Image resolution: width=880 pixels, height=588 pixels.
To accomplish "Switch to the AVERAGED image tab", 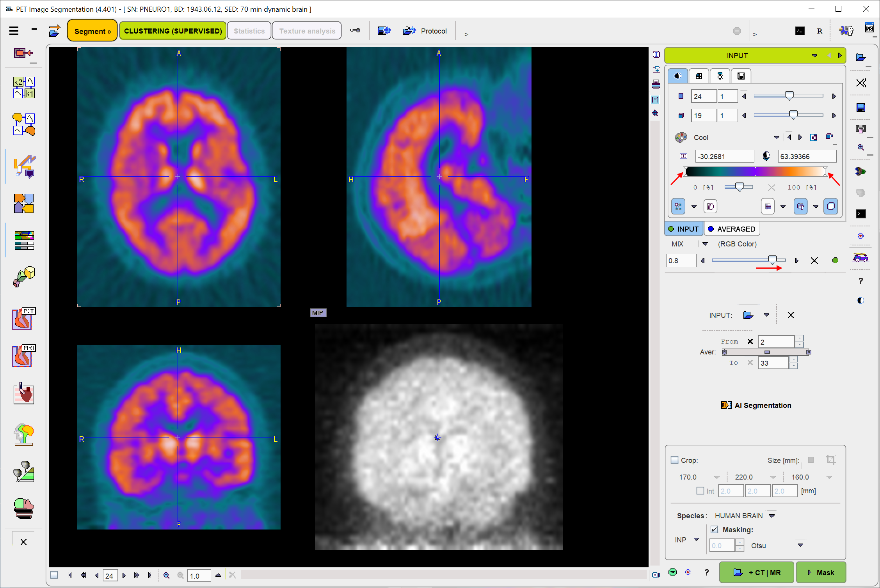I will (732, 229).
